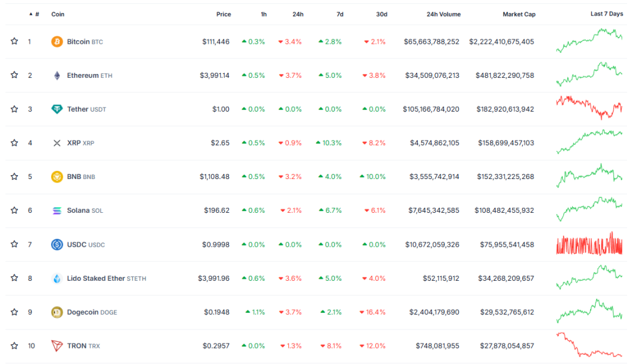
Task: Sort coins by the Price column header
Action: pos(223,14)
